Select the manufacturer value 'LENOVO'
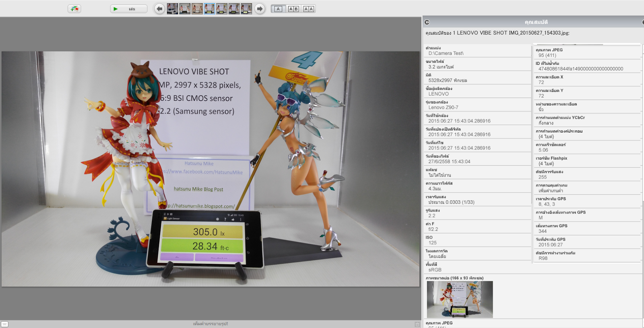 coord(438,94)
